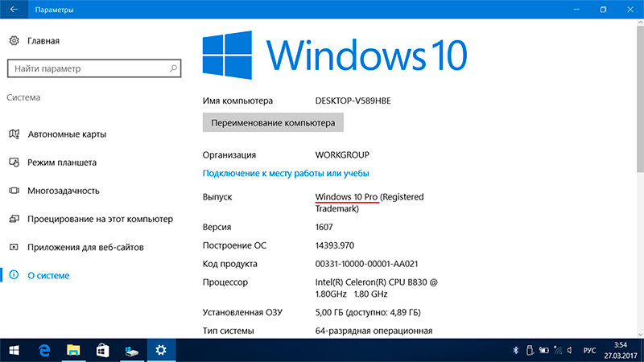Open Автономные карты section
The height and width of the screenshot is (362, 644).
(x=67, y=134)
